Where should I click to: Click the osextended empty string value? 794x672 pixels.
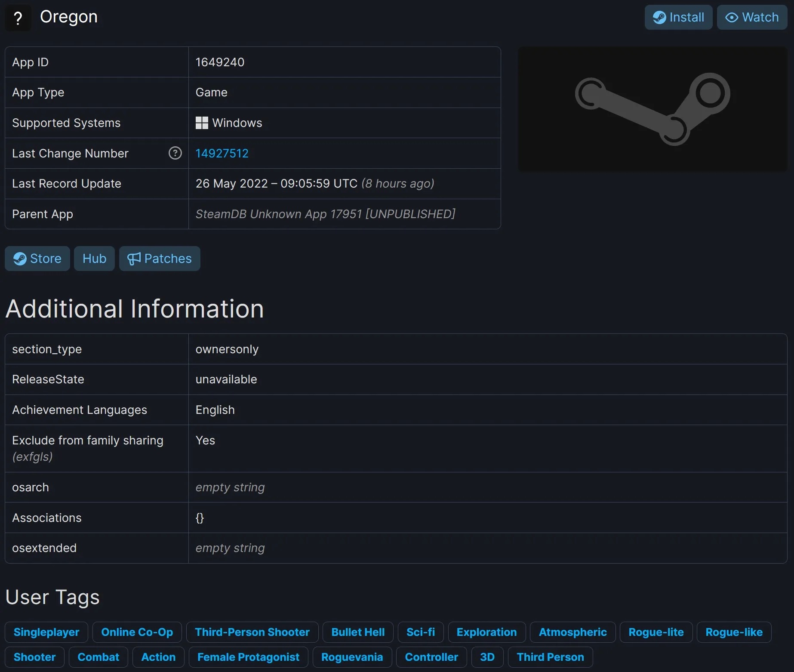(230, 548)
